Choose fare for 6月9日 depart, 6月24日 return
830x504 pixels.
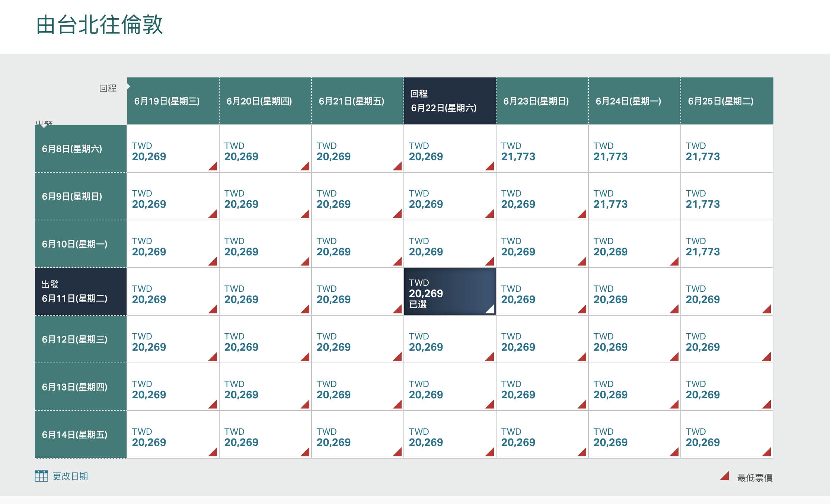(x=634, y=197)
